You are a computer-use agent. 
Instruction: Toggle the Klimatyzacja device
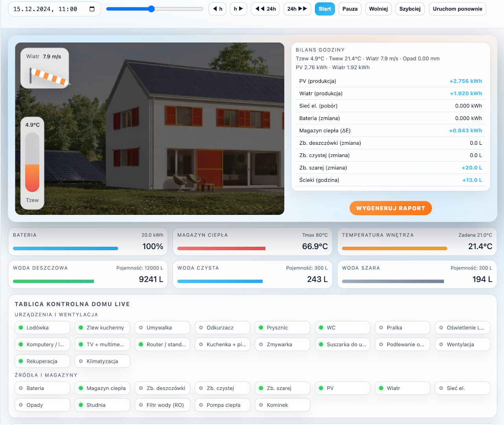point(102,361)
